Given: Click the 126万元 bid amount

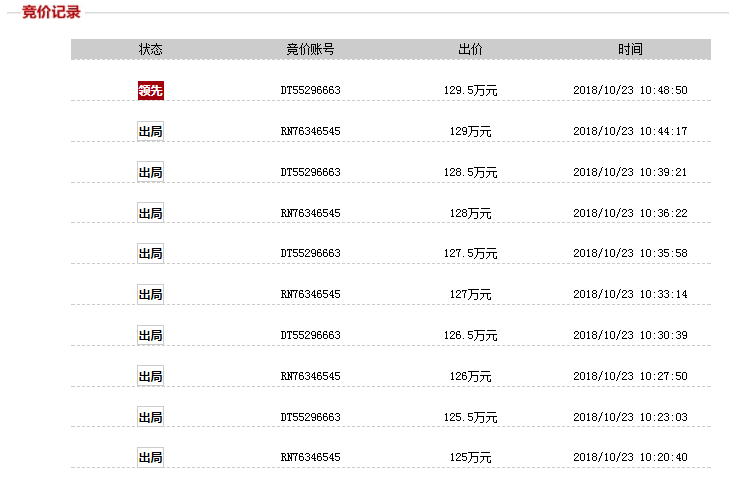Looking at the screenshot, I should (x=471, y=376).
